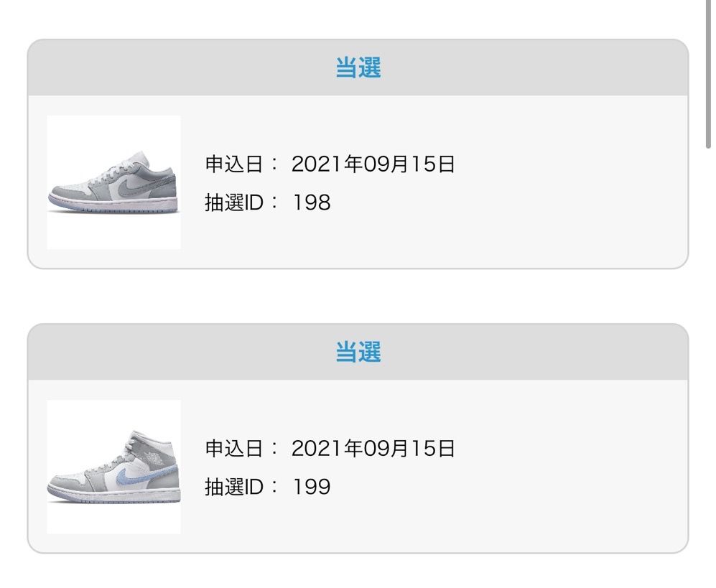Select the 2021年09月15日 date in the first card
The height and width of the screenshot is (588, 716).
click(x=373, y=164)
